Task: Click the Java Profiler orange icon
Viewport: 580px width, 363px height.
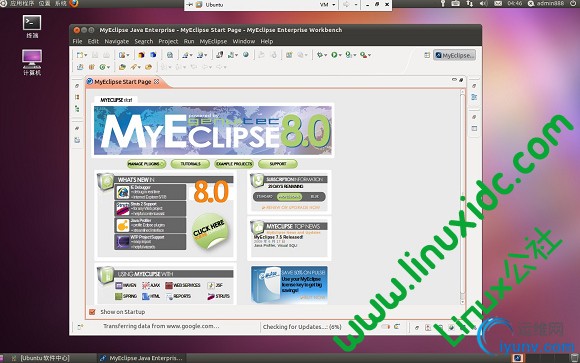Action: (123, 225)
